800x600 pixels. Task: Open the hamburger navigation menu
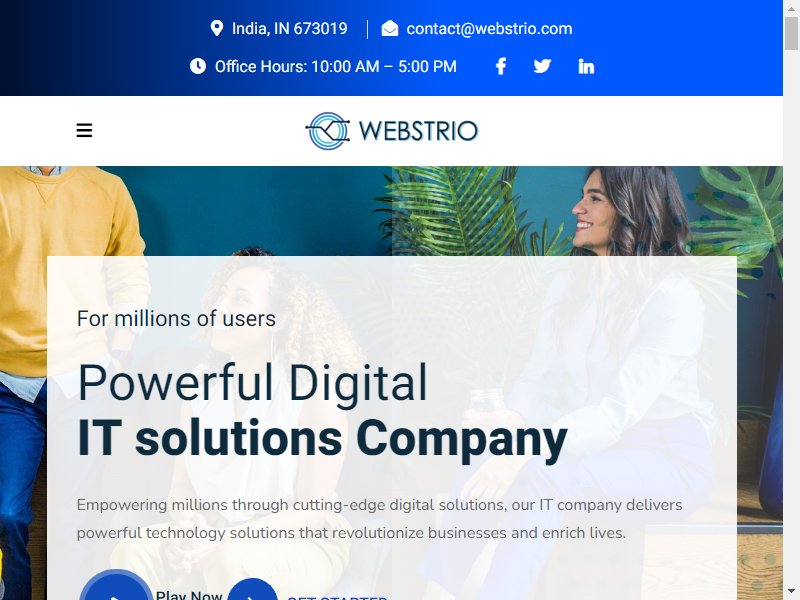84,130
